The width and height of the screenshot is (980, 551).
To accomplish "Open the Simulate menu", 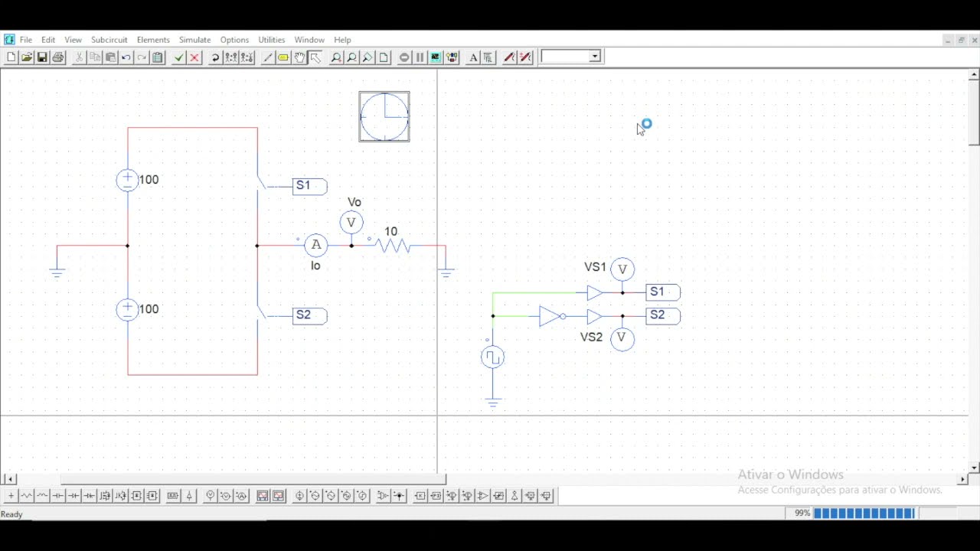I will coord(194,40).
